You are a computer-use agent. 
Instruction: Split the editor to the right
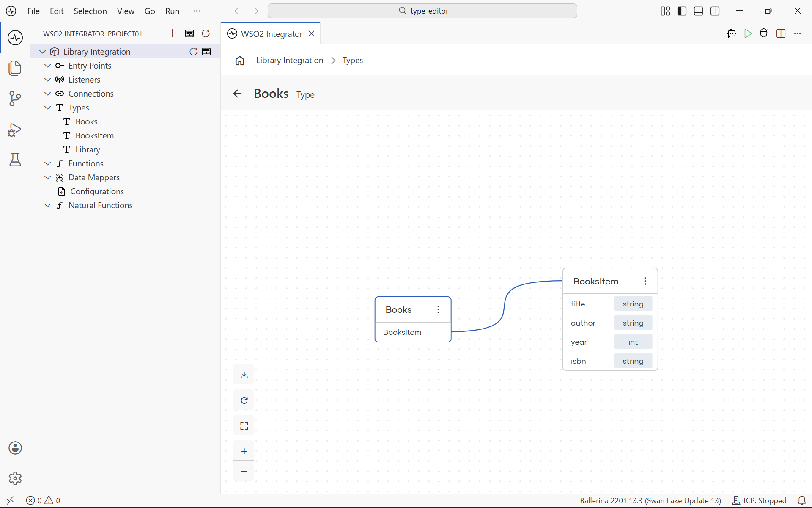pos(781,33)
